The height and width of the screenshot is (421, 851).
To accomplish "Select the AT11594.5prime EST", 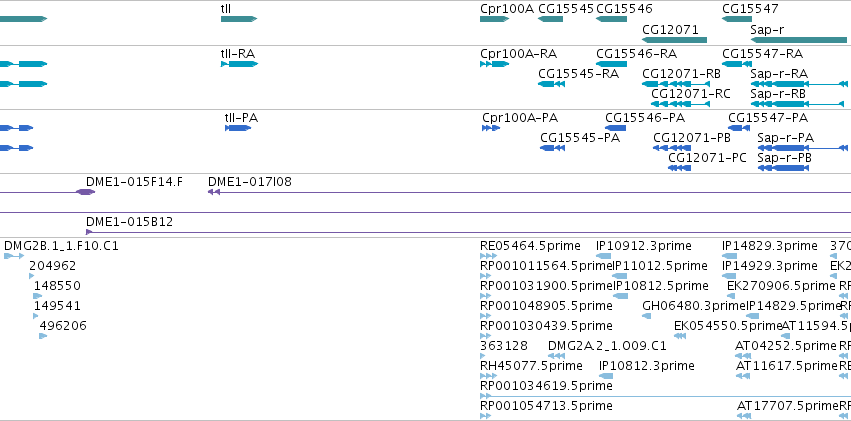I will tap(785, 336).
